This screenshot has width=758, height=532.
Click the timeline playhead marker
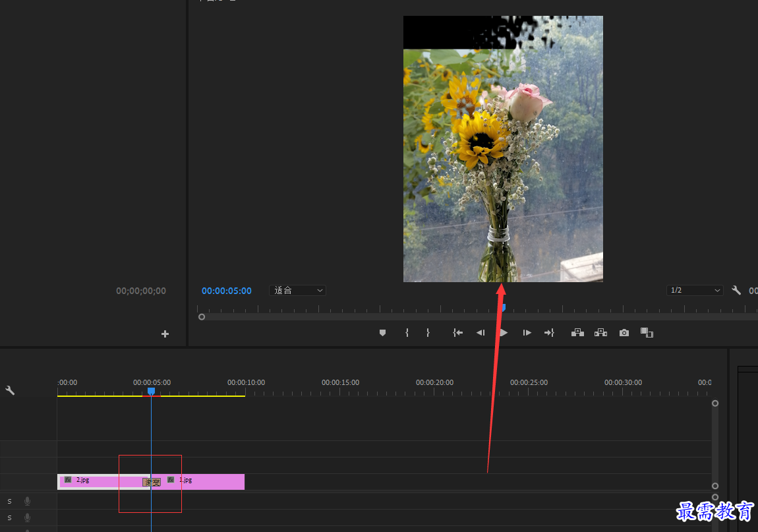click(152, 391)
